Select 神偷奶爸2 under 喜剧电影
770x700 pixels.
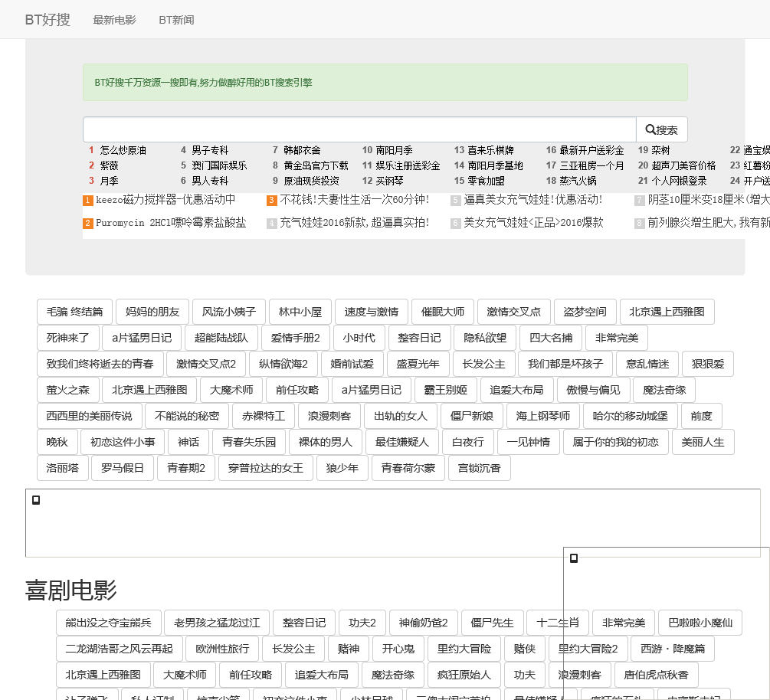(423, 623)
